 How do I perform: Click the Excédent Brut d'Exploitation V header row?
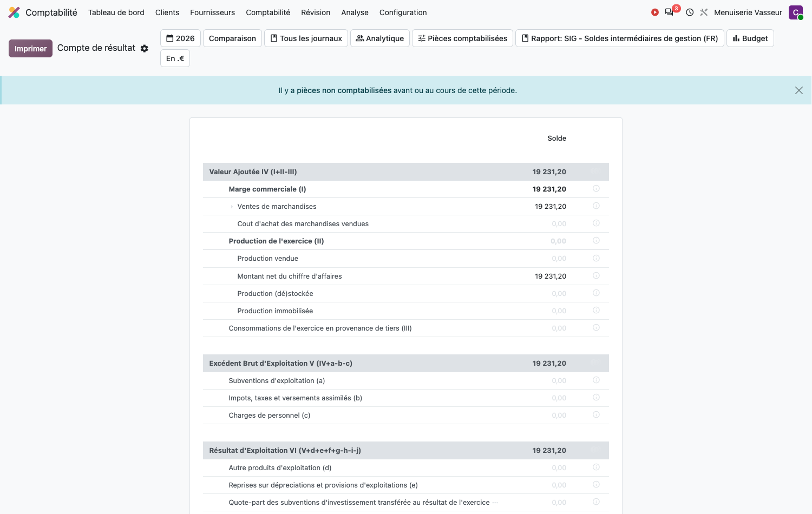pos(406,363)
